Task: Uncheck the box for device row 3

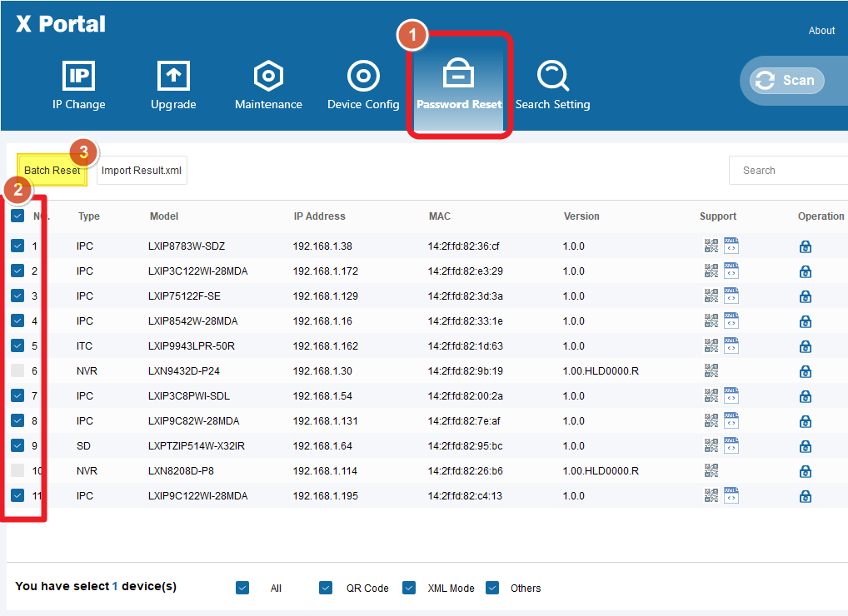Action: pyautogui.click(x=17, y=296)
